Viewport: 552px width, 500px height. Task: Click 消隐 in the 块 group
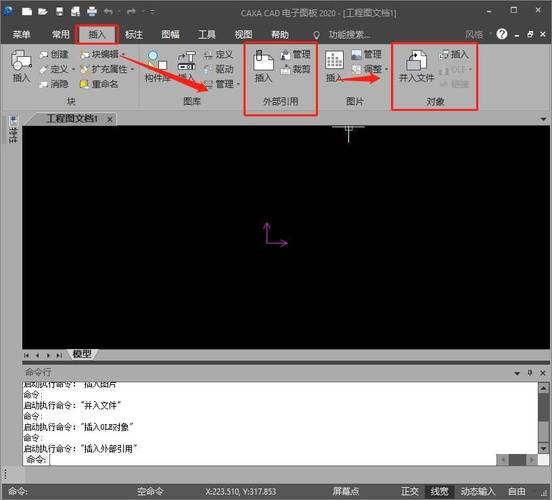[55, 84]
